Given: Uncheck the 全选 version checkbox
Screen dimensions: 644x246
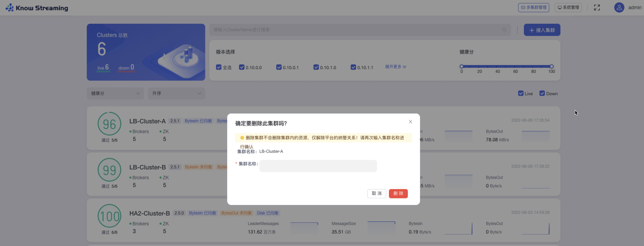Looking at the screenshot, I should (x=219, y=67).
